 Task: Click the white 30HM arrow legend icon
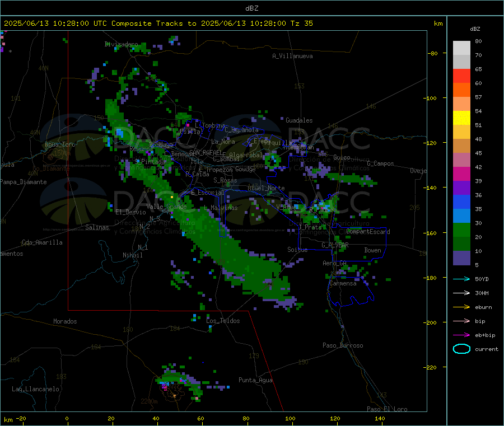click(x=461, y=293)
